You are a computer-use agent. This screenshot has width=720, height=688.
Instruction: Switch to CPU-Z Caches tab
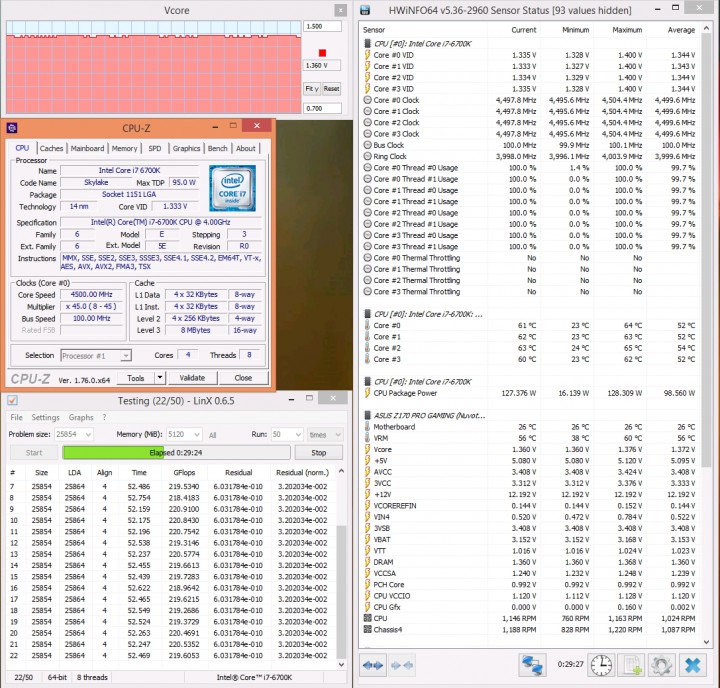[x=51, y=148]
